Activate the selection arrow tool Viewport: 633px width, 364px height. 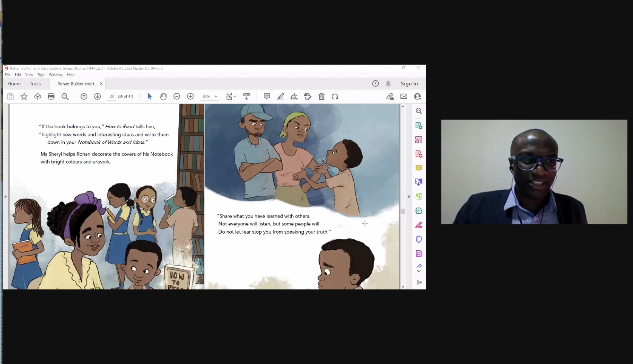click(x=149, y=96)
